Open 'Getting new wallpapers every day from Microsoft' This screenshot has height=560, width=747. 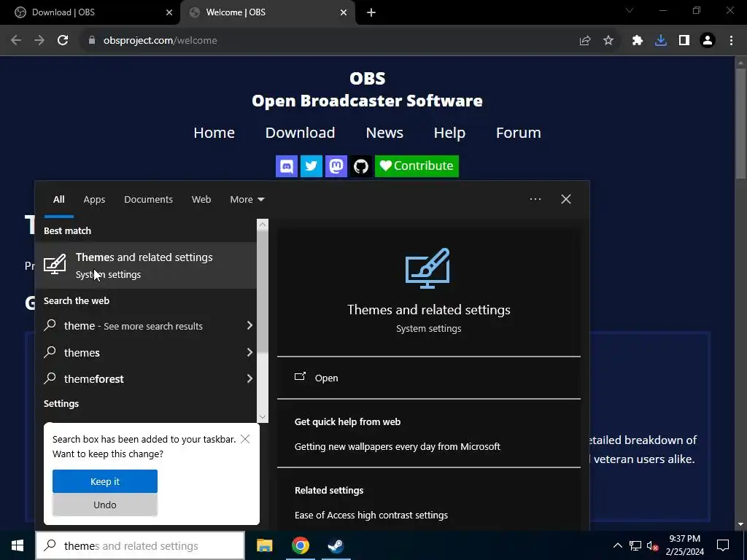(398, 447)
